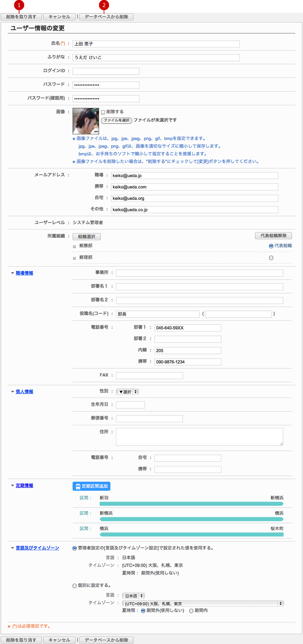Click the システム管理者 user level text

(88, 223)
